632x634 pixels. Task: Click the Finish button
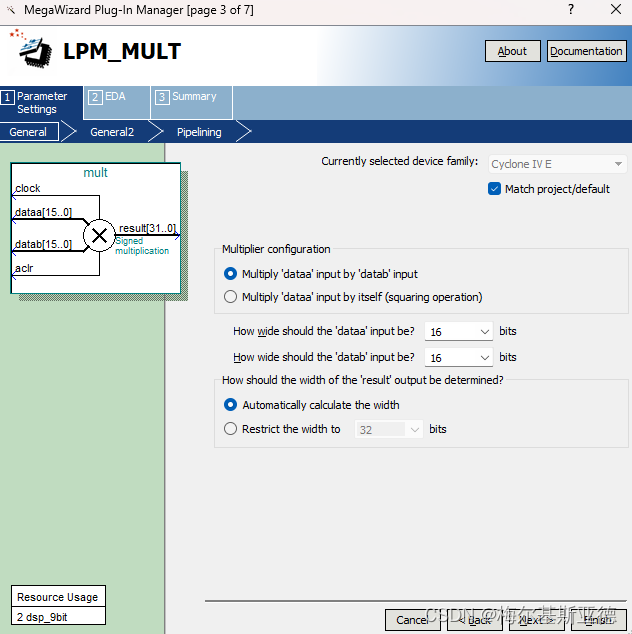599,620
